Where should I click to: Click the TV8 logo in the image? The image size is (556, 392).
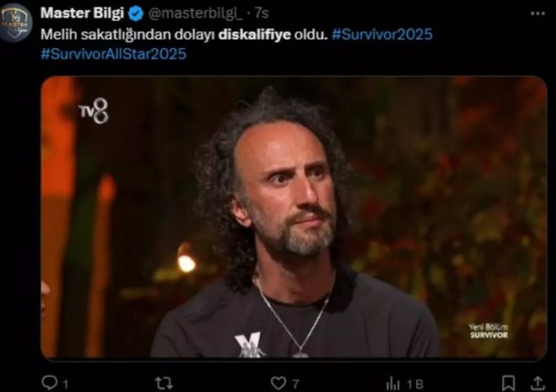[94, 111]
